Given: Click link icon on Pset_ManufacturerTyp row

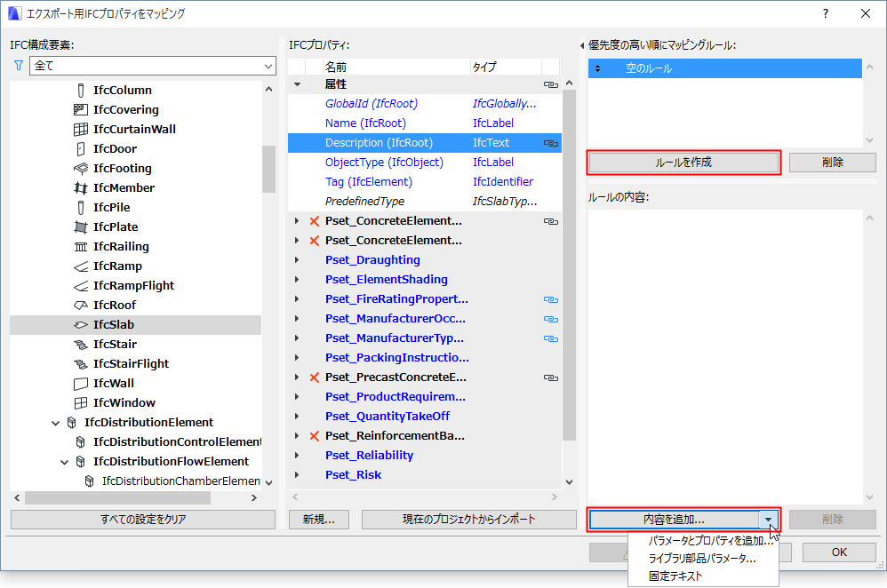Looking at the screenshot, I should [550, 338].
